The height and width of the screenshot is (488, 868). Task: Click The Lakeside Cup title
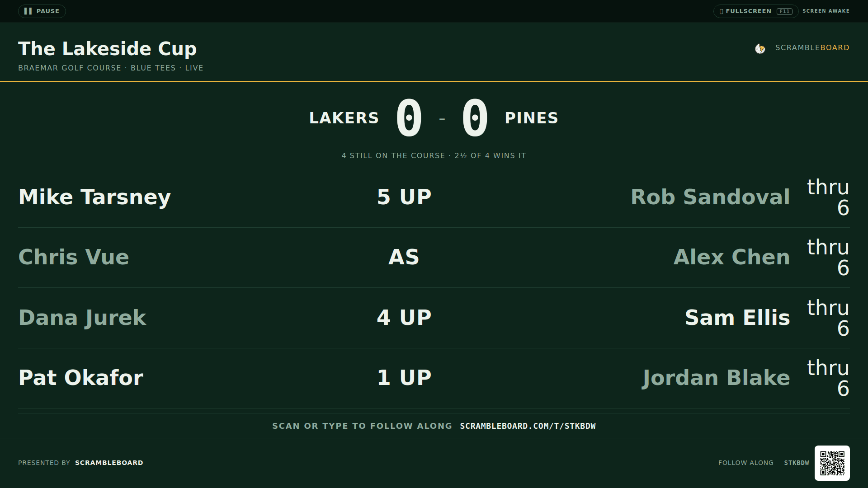(108, 49)
